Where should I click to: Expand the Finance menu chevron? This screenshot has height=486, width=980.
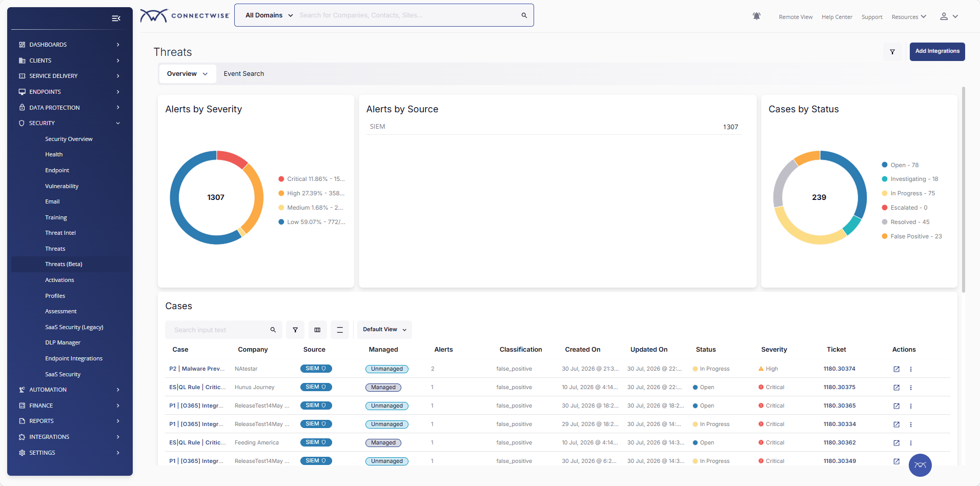(118, 406)
